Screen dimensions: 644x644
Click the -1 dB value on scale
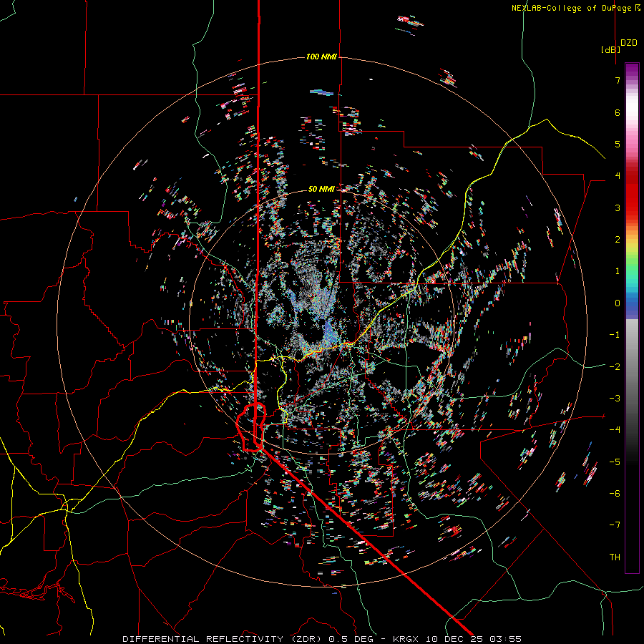615,335
